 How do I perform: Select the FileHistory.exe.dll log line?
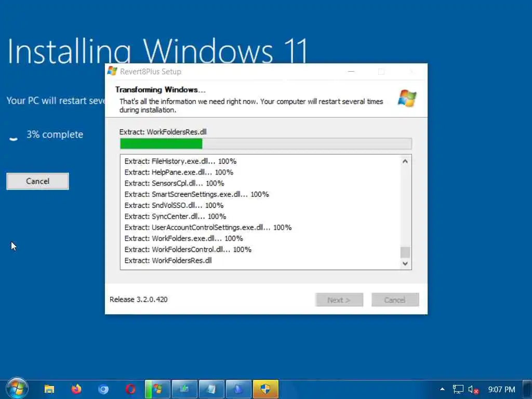coord(180,161)
